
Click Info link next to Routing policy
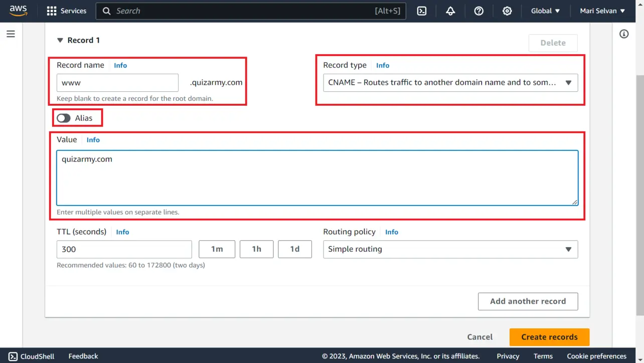click(392, 232)
